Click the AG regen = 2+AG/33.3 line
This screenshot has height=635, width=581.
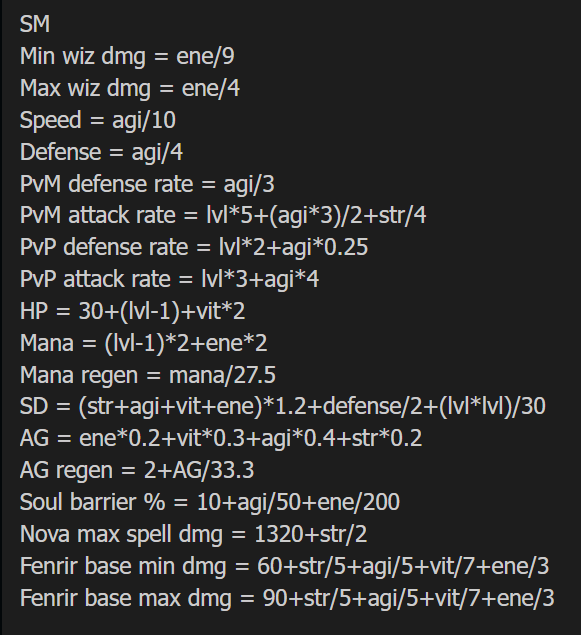click(x=137, y=470)
